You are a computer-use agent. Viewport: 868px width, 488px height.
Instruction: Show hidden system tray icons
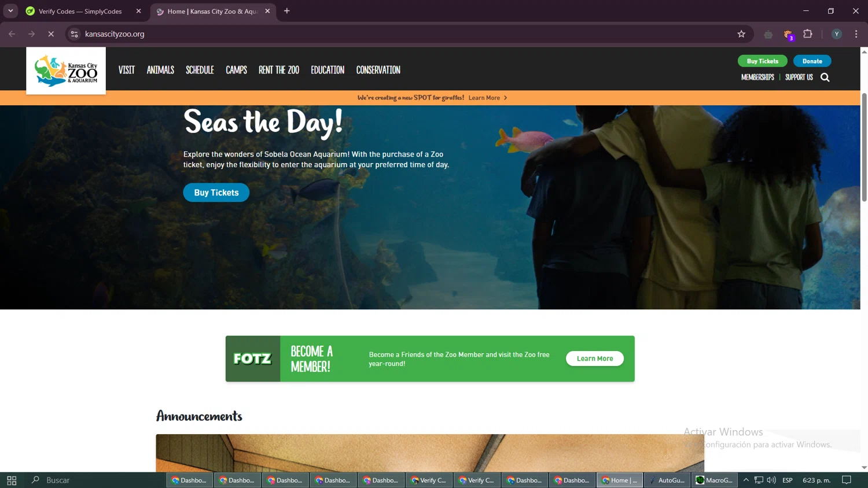pyautogui.click(x=746, y=480)
